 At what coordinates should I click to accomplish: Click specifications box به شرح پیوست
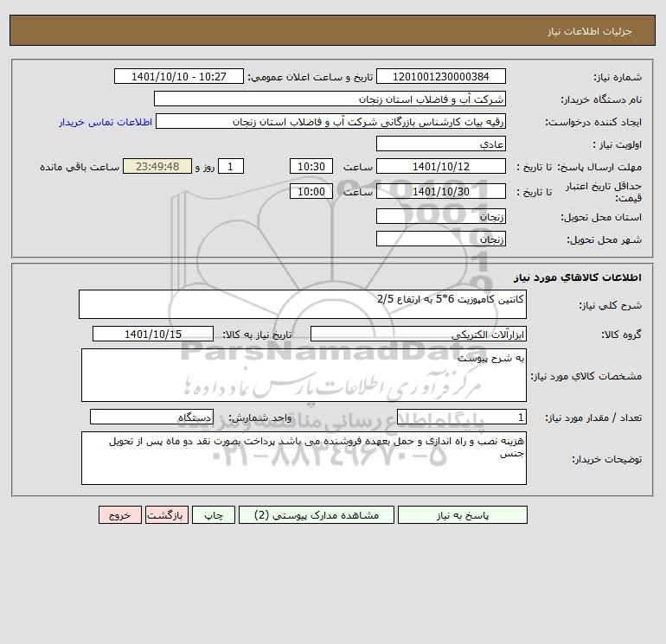pos(304,375)
